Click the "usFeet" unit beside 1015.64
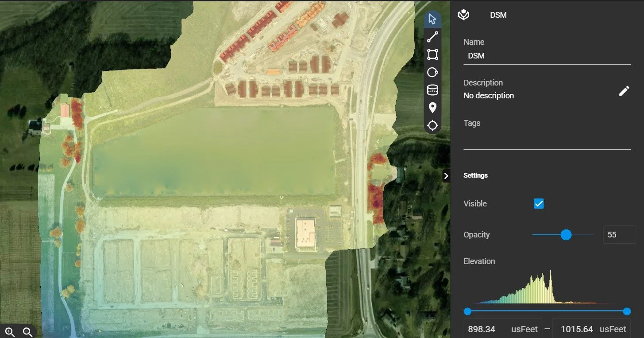644x338 pixels. coord(613,329)
